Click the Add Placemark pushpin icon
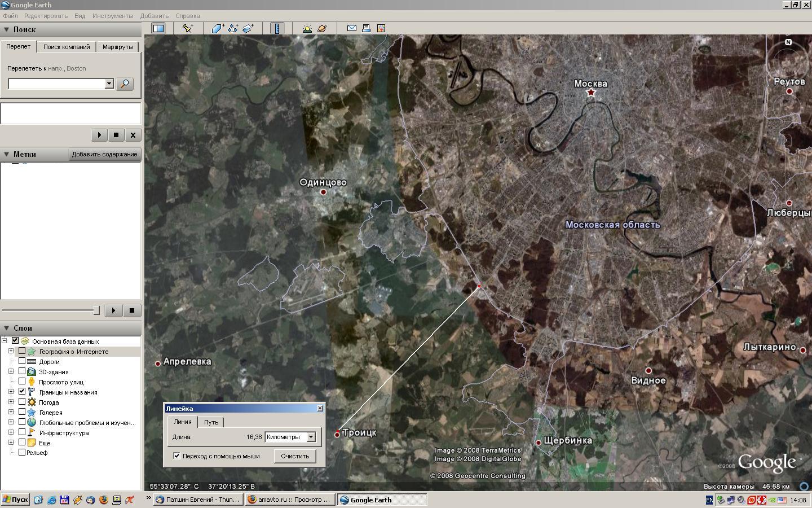 click(188, 28)
